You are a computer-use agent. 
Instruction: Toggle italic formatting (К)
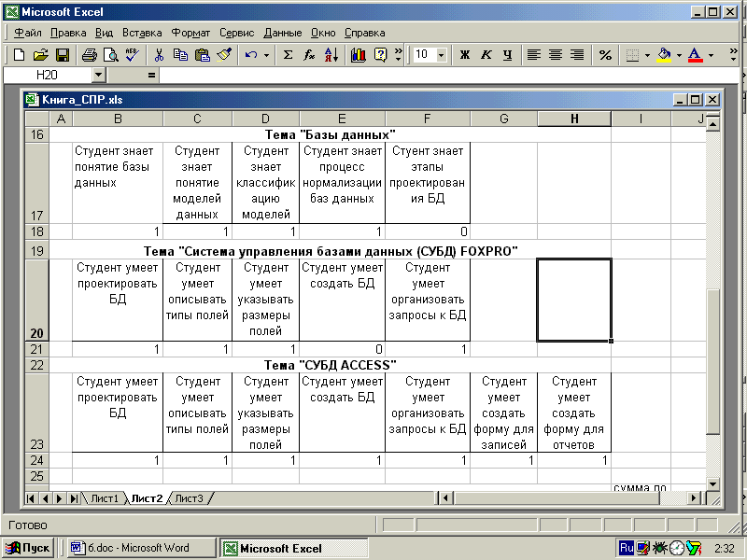[x=486, y=55]
